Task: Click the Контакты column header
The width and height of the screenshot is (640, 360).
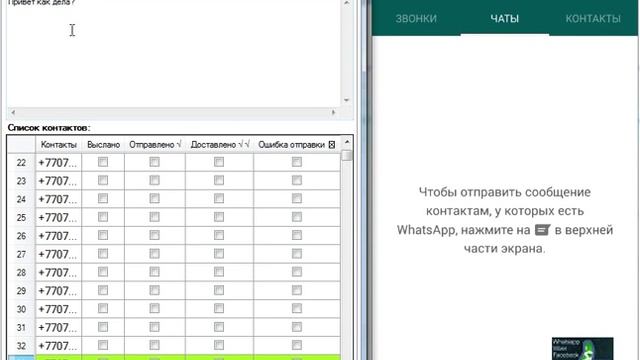Action: point(58,144)
